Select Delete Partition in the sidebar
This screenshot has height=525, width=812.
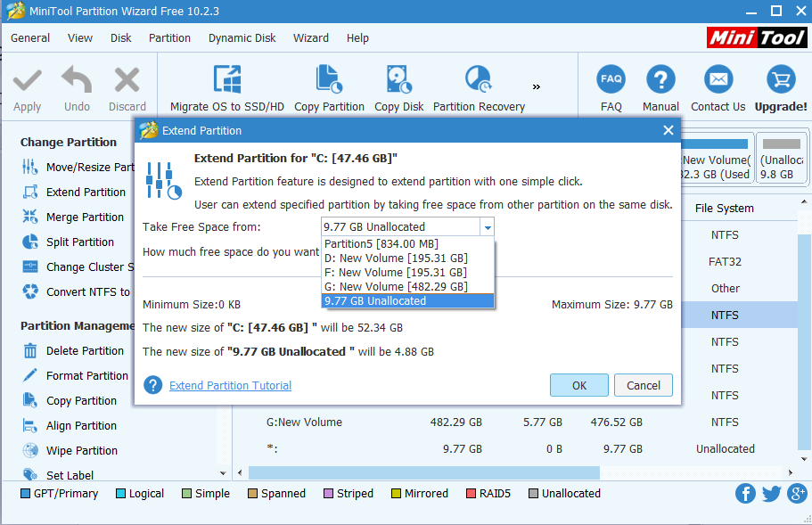point(84,350)
